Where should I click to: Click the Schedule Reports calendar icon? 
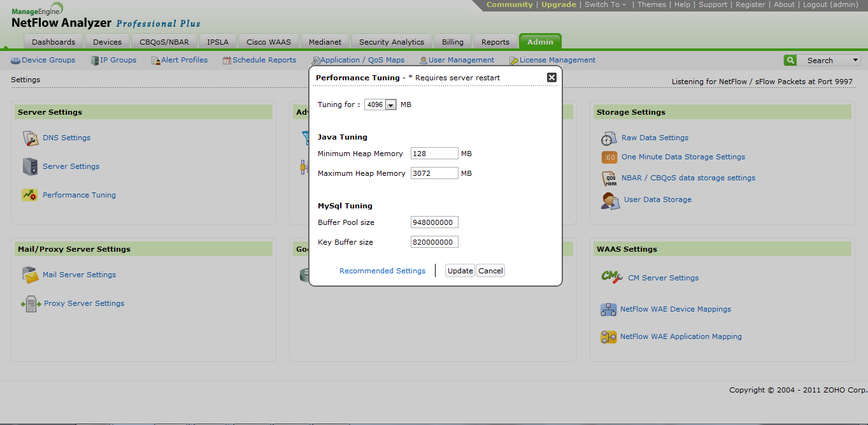tap(227, 61)
